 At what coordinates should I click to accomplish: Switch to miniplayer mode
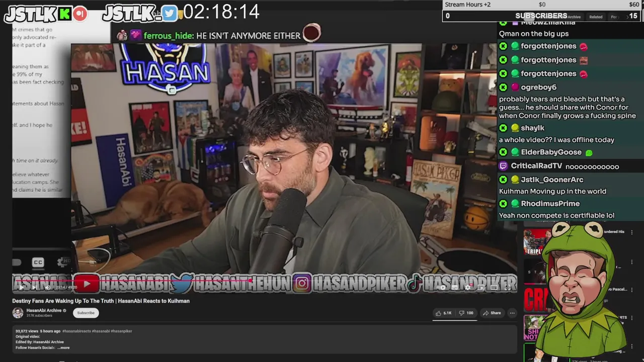(481, 288)
